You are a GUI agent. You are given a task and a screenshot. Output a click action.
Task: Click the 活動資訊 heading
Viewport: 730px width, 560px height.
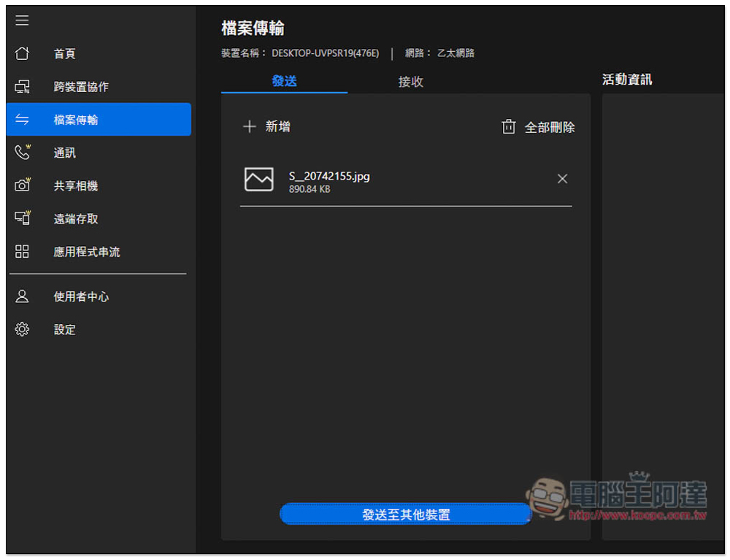click(x=627, y=80)
